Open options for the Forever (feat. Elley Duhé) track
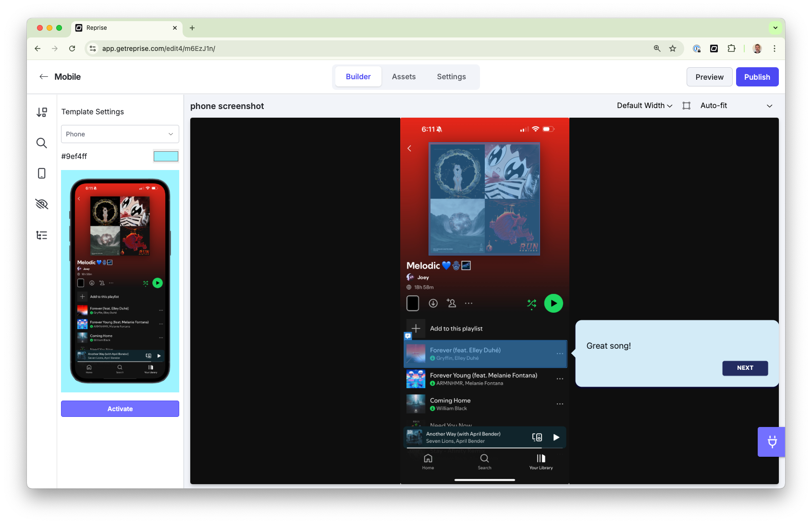Image resolution: width=812 pixels, height=524 pixels. pos(560,354)
